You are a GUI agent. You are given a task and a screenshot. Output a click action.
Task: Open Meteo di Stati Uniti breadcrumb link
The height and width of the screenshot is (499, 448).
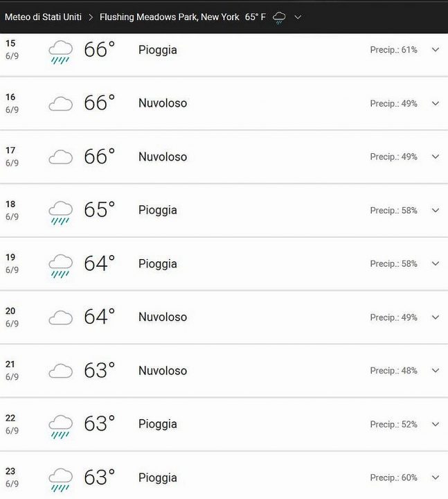(43, 17)
